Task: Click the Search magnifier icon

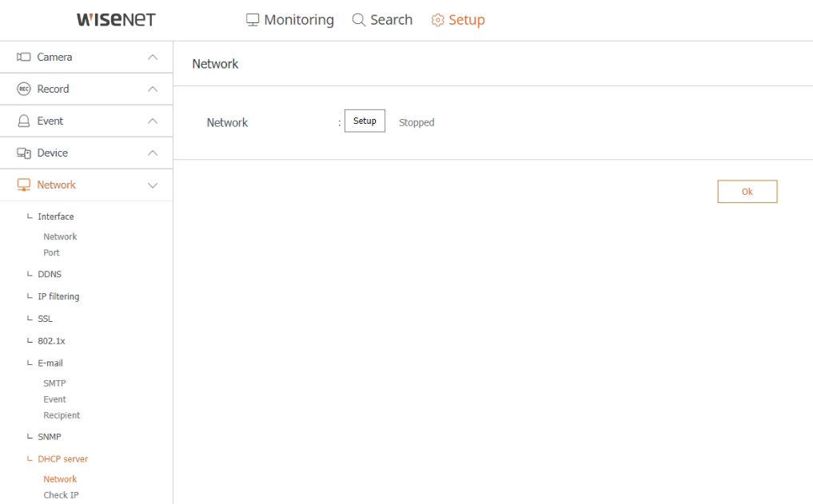Action: click(x=358, y=20)
